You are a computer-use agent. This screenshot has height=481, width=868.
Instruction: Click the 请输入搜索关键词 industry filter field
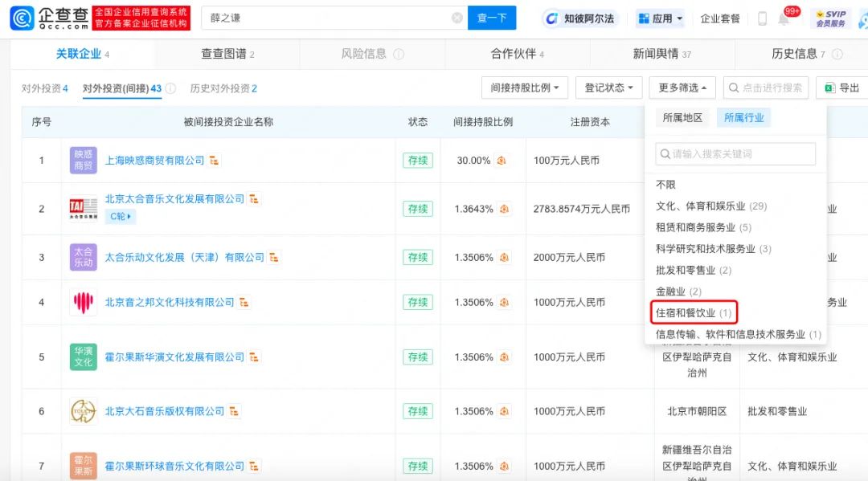(x=735, y=153)
